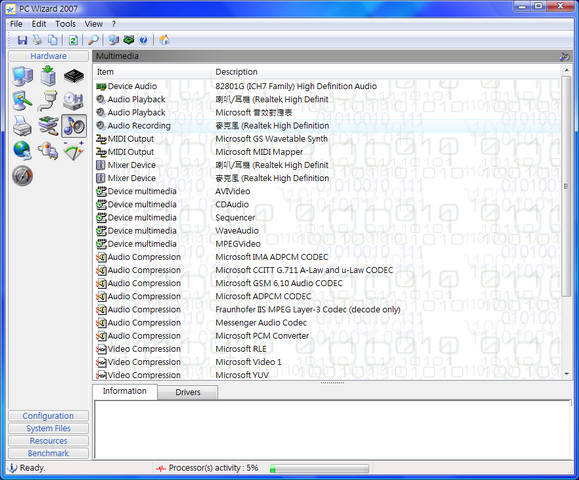Select the AVIVideo device multimedia row
The image size is (579, 480).
(x=327, y=191)
